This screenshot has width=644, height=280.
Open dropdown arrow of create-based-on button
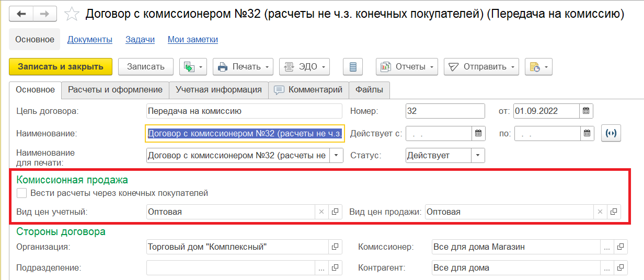[x=201, y=67]
